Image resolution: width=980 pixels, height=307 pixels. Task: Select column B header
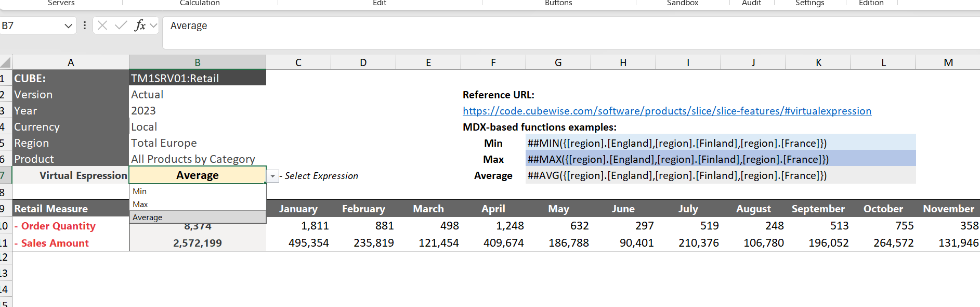click(x=198, y=62)
